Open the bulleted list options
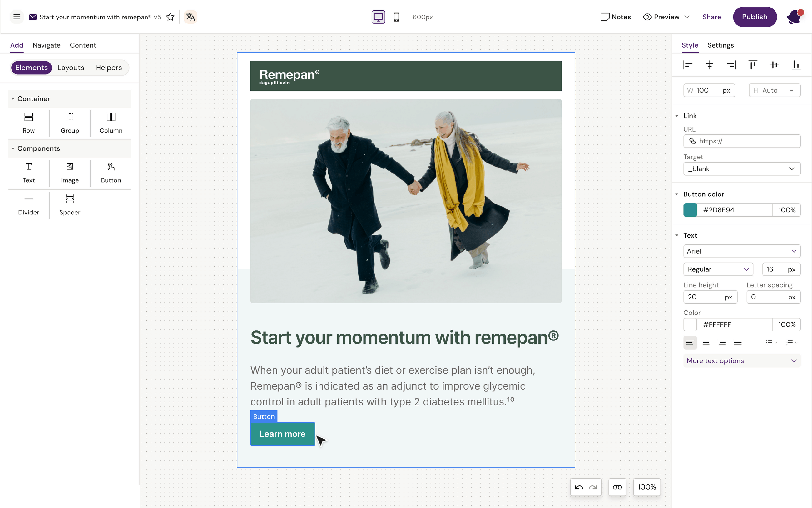This screenshot has width=812, height=508. (x=771, y=342)
